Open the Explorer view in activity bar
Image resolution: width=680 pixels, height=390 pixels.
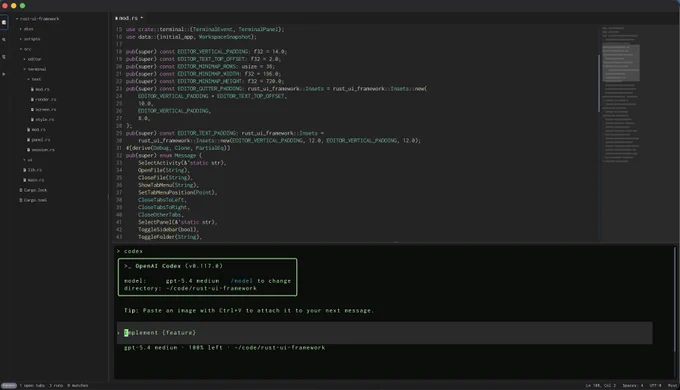(x=4, y=23)
